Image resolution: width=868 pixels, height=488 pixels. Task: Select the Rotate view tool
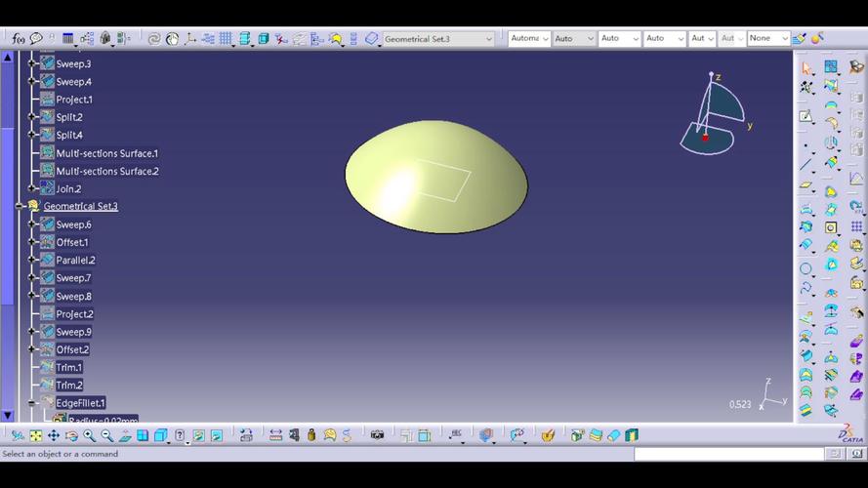coord(71,435)
